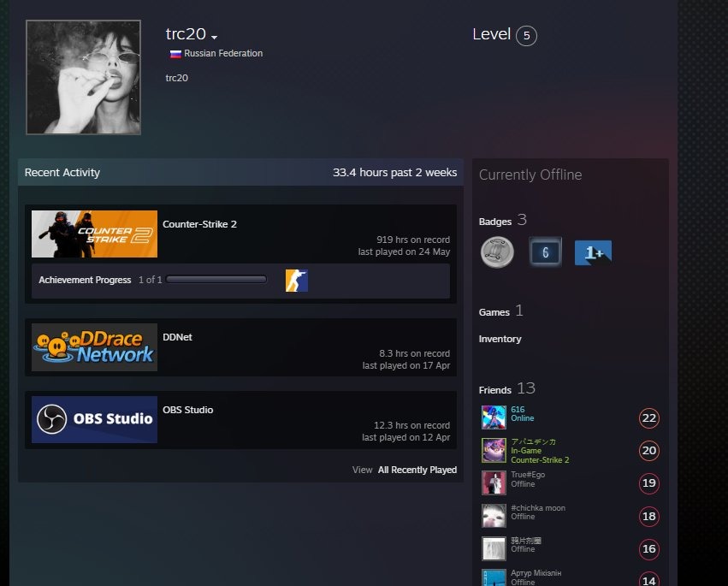The height and width of the screenshot is (586, 728).
Task: Click the blue 1+ games badge
Action: (x=593, y=252)
